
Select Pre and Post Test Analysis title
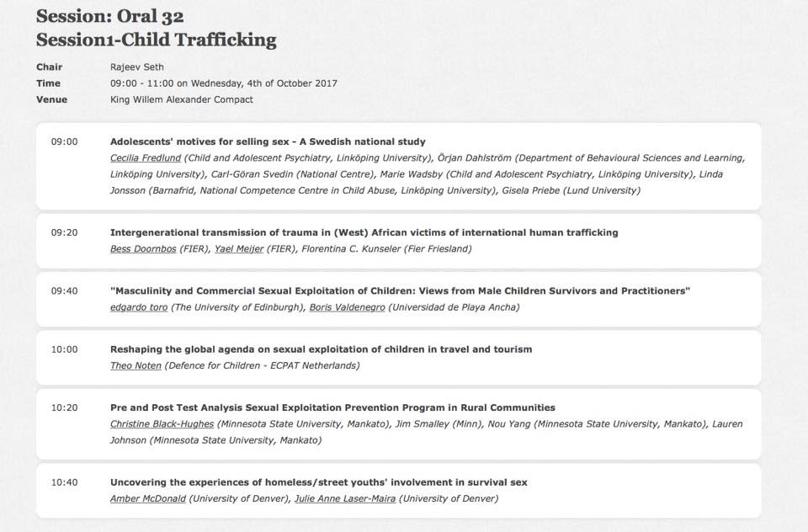tap(333, 407)
